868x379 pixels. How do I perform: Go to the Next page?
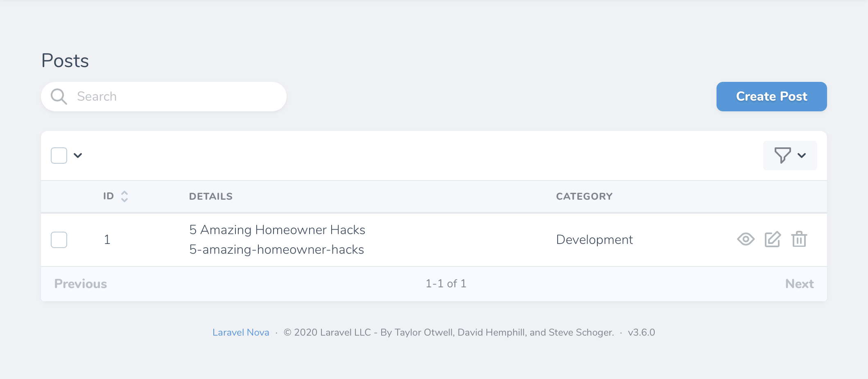click(x=799, y=284)
